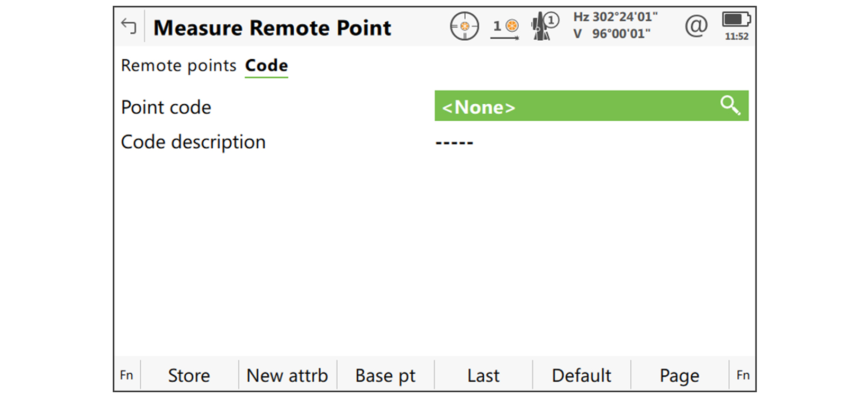Open the total station instrument icon

tap(545, 26)
